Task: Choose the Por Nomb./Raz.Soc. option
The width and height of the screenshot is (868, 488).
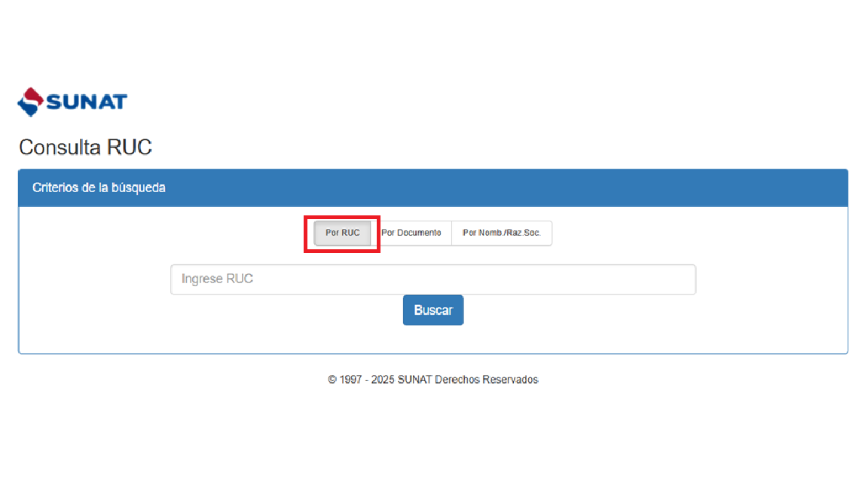Action: 502,233
